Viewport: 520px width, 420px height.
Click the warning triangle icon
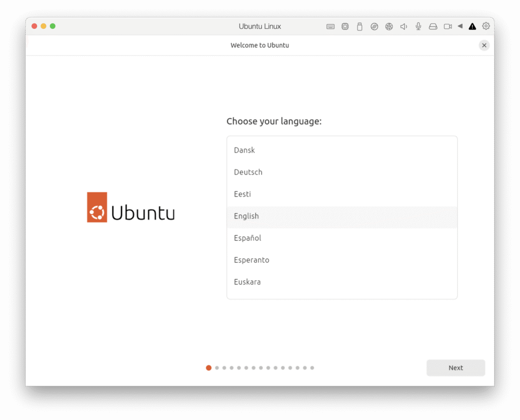point(472,26)
